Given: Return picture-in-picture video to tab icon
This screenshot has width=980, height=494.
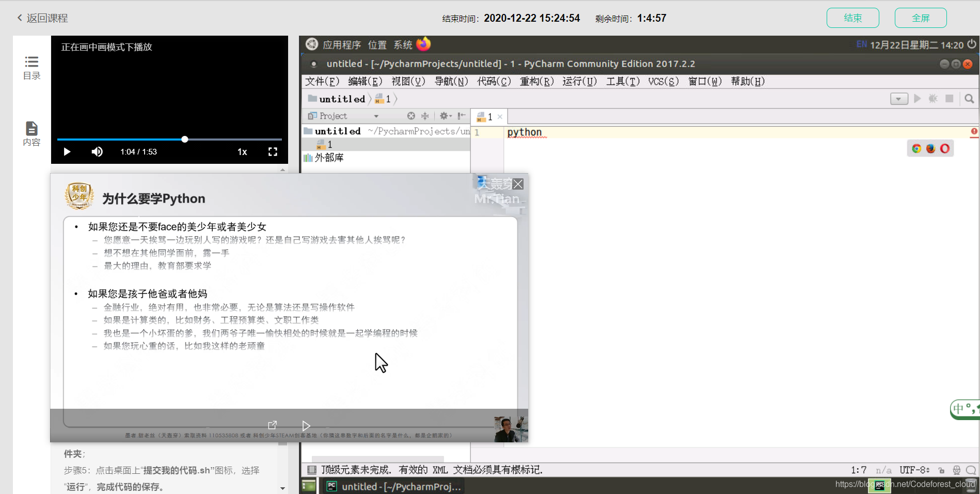Looking at the screenshot, I should [x=272, y=425].
